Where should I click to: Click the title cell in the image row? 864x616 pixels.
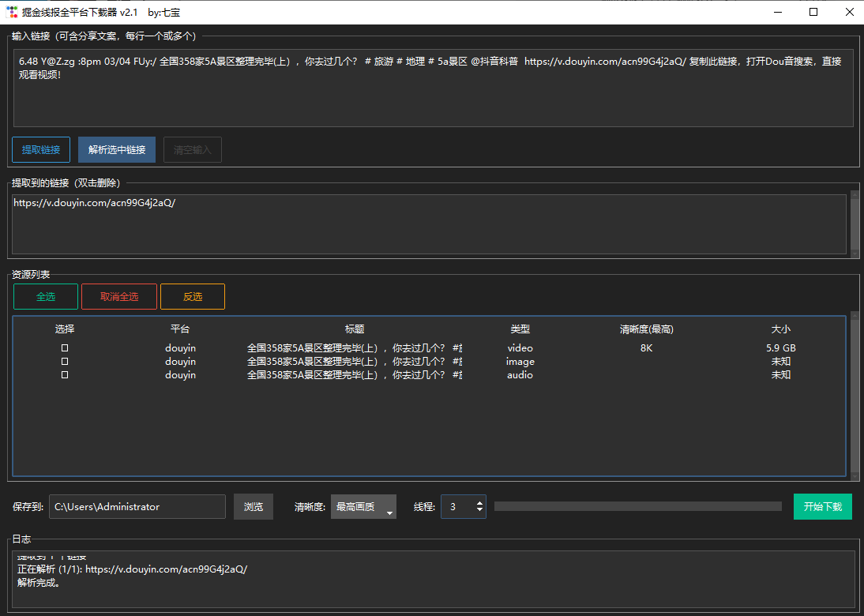[x=355, y=362]
